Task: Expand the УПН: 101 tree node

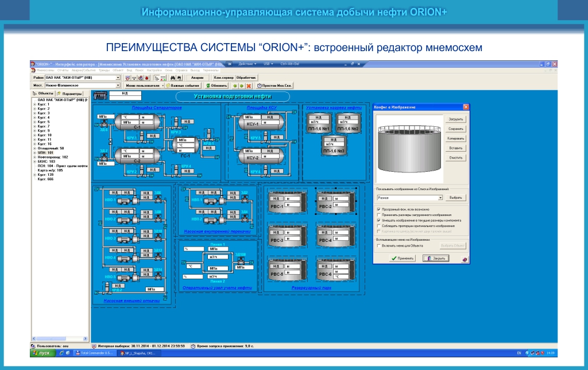Action: click(x=34, y=153)
